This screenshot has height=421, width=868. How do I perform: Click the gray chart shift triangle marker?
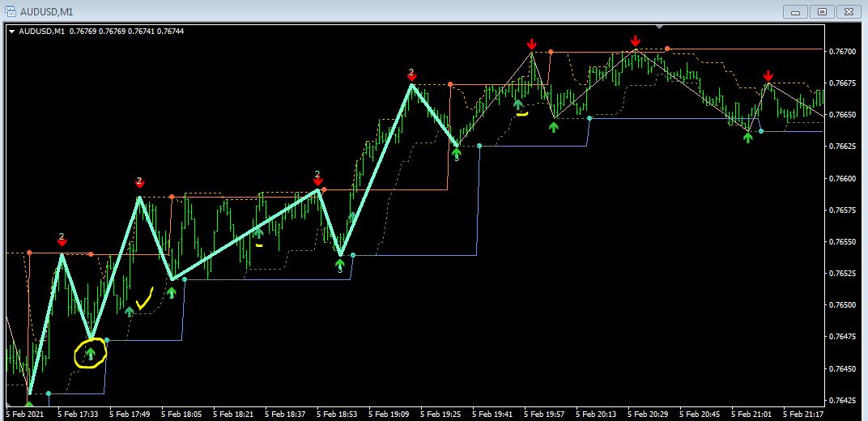(659, 26)
